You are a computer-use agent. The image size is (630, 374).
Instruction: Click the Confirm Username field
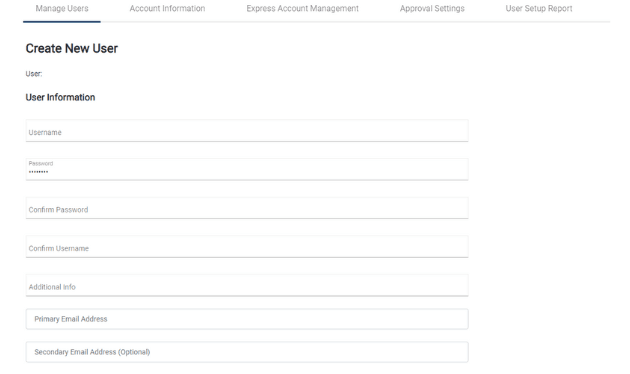pyautogui.click(x=247, y=246)
